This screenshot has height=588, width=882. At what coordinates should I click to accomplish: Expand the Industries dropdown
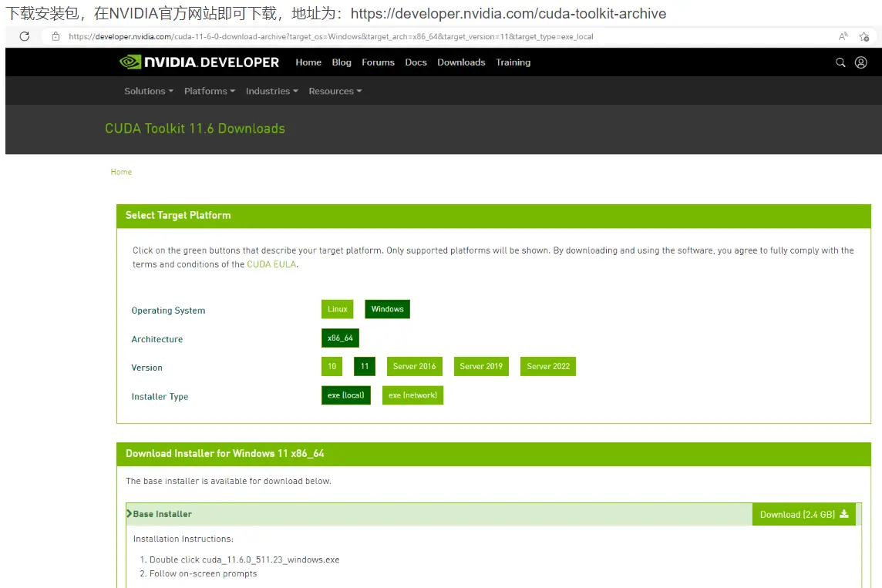(x=271, y=91)
